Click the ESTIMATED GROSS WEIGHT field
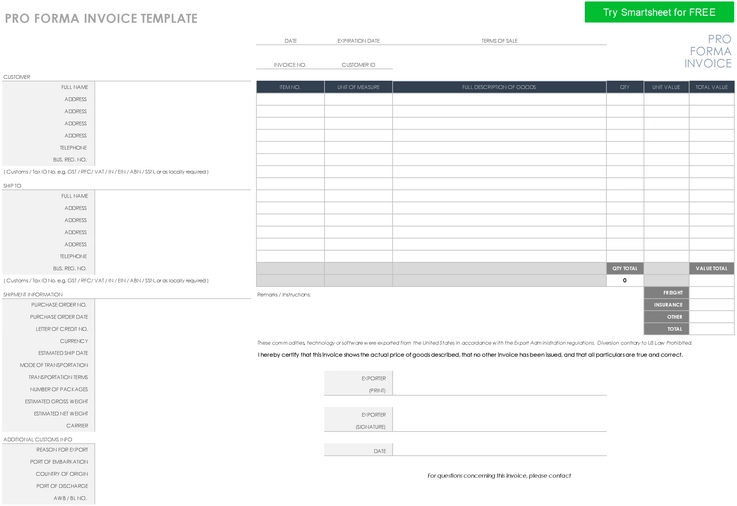This screenshot has width=737, height=506. pos(173,402)
